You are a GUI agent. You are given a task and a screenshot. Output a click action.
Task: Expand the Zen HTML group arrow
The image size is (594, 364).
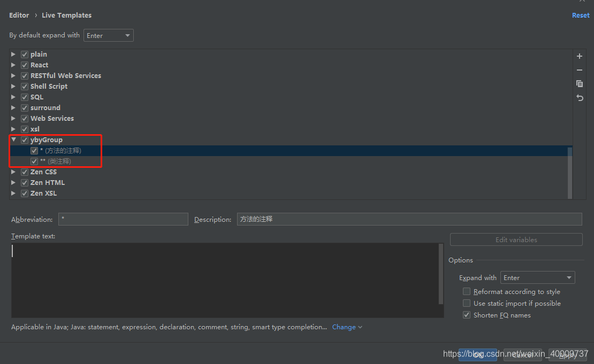13,183
